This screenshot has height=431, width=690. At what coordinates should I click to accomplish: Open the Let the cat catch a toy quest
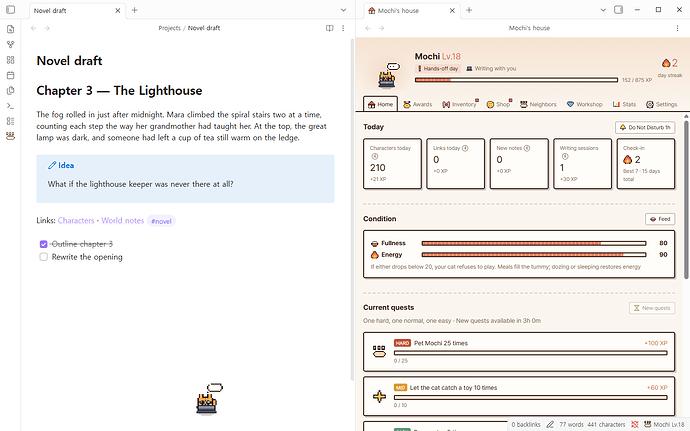click(x=519, y=396)
